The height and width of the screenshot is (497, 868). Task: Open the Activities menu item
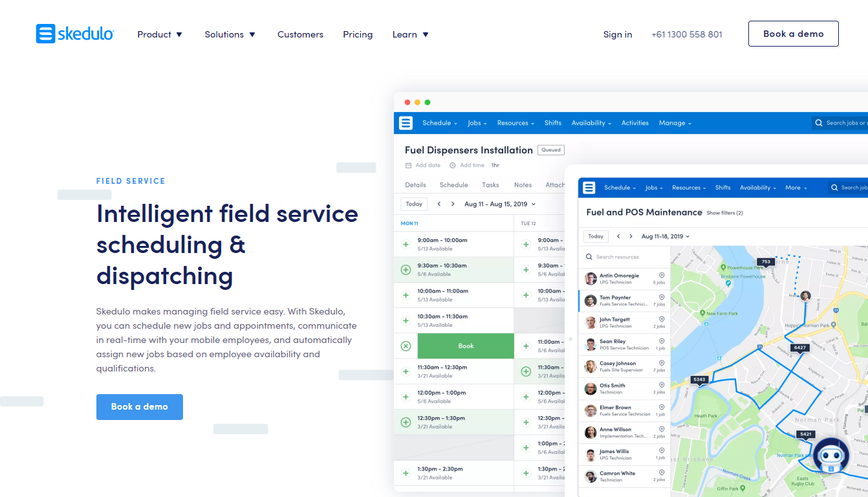635,123
